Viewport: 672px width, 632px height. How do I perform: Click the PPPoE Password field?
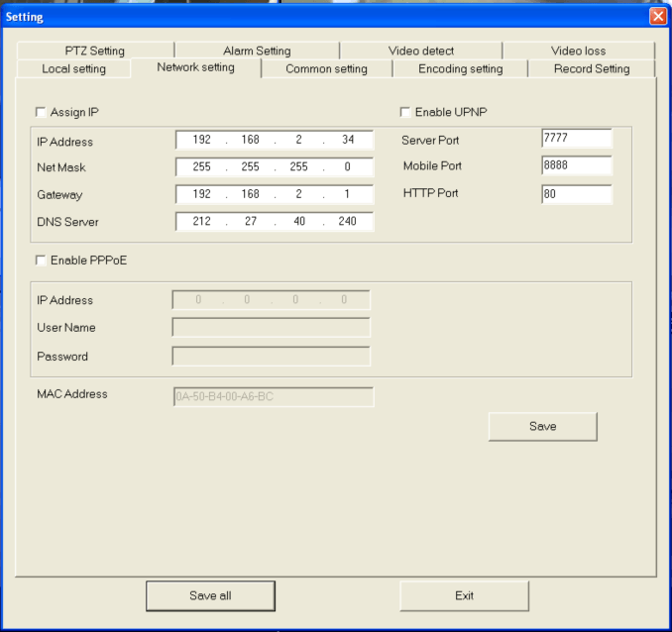(272, 356)
